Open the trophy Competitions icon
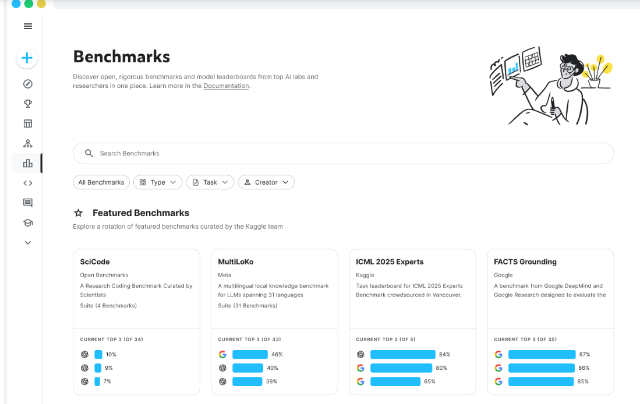 coord(28,104)
